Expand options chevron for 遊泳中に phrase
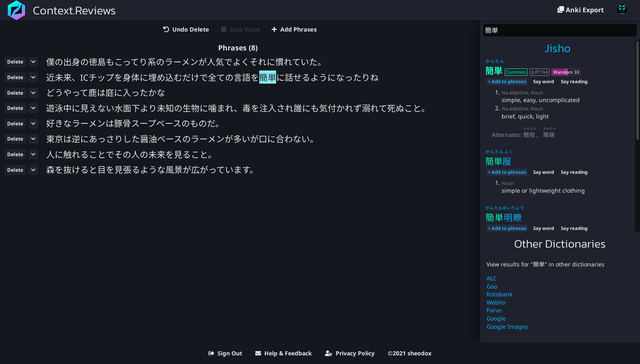 pyautogui.click(x=33, y=108)
